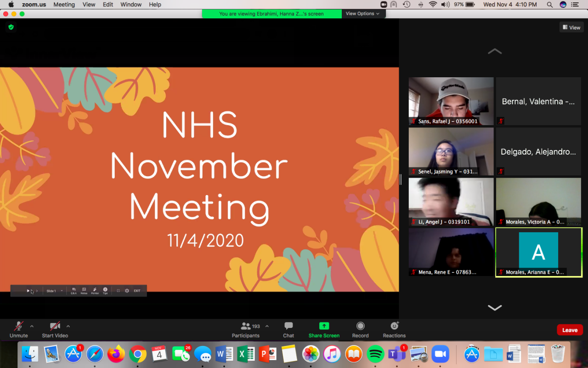Open Firefox from the Dock
588x368 pixels.
click(116, 354)
